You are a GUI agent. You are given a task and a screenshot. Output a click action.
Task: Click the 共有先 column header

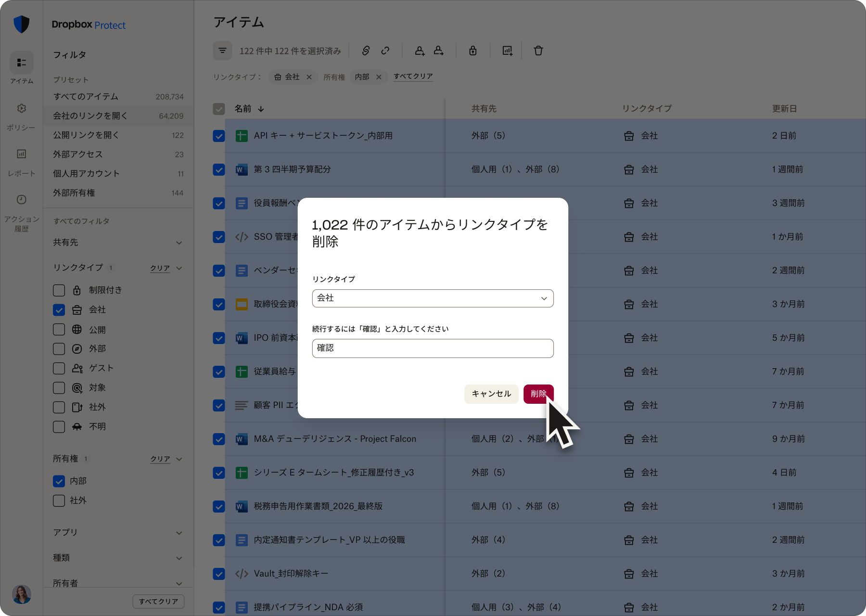pyautogui.click(x=484, y=109)
